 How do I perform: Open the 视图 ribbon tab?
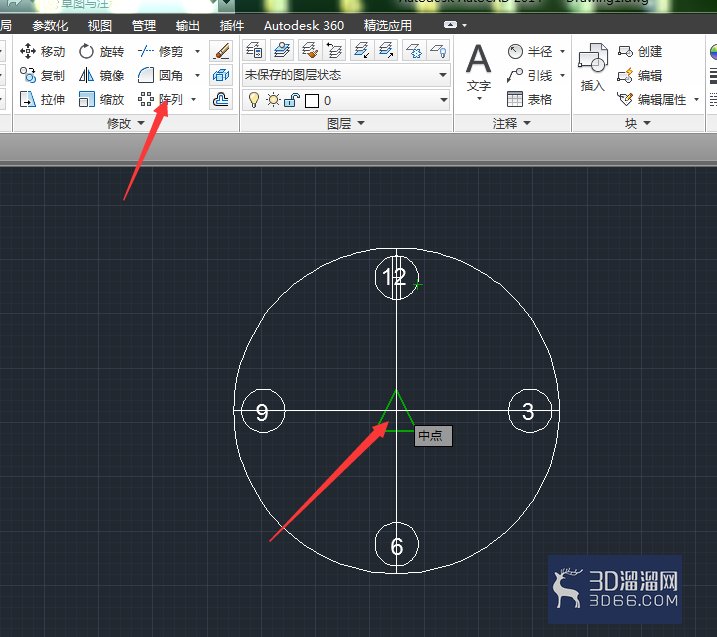pos(99,25)
